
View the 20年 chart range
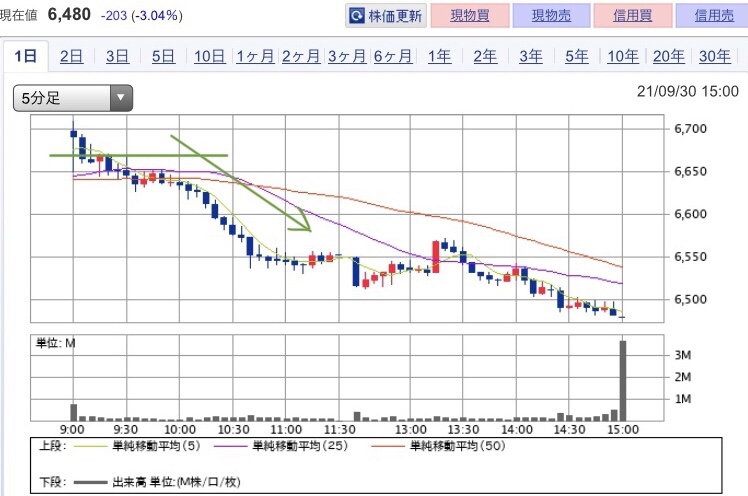point(669,56)
